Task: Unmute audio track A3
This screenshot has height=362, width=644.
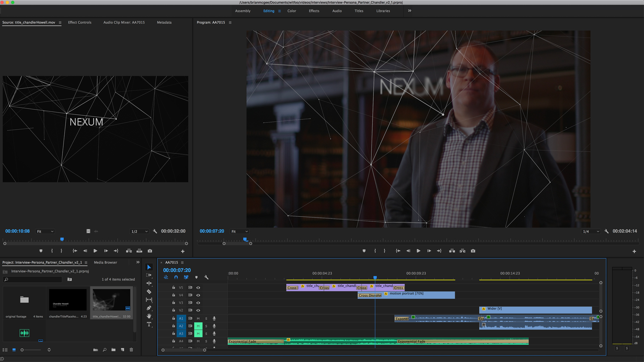Action: [x=198, y=334]
